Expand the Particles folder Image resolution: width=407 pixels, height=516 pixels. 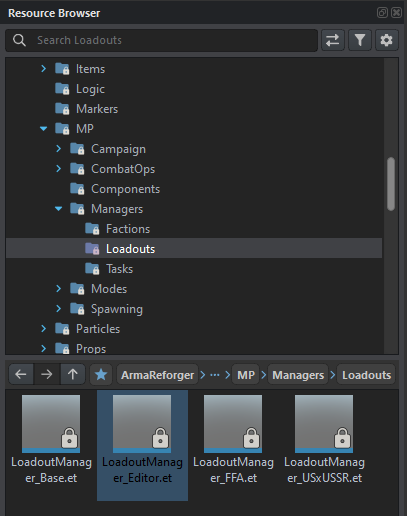click(43, 329)
